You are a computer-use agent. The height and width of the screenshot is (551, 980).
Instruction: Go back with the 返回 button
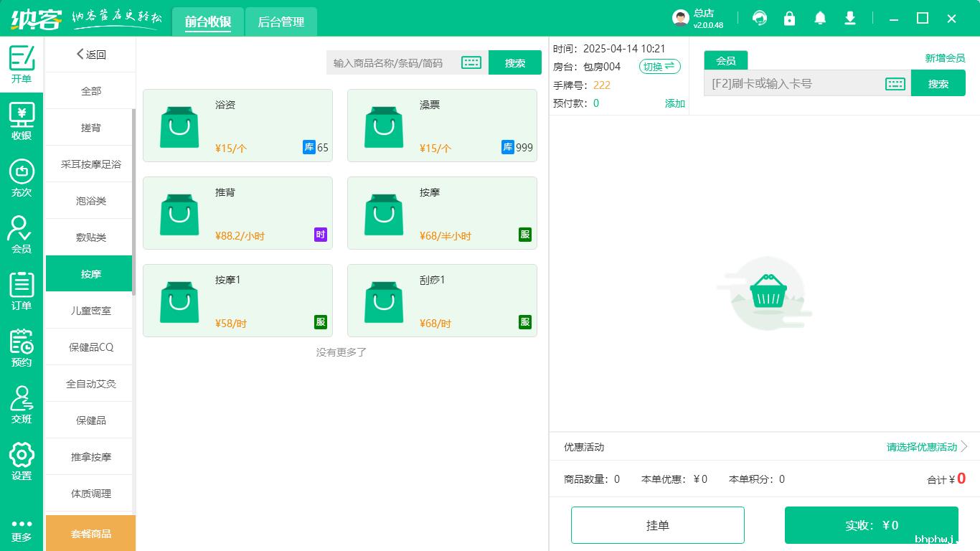click(91, 55)
